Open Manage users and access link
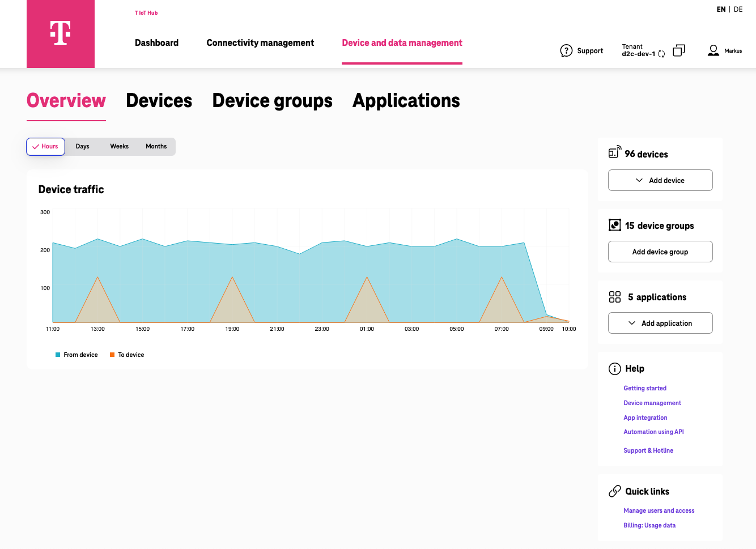756x549 pixels. coord(659,510)
